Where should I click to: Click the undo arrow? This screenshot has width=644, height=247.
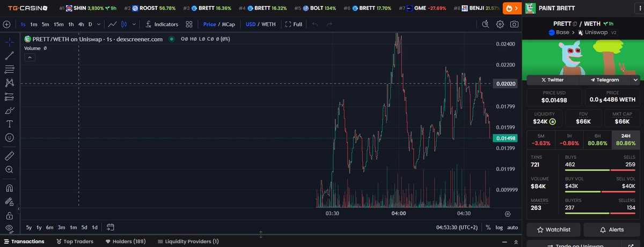[315, 24]
